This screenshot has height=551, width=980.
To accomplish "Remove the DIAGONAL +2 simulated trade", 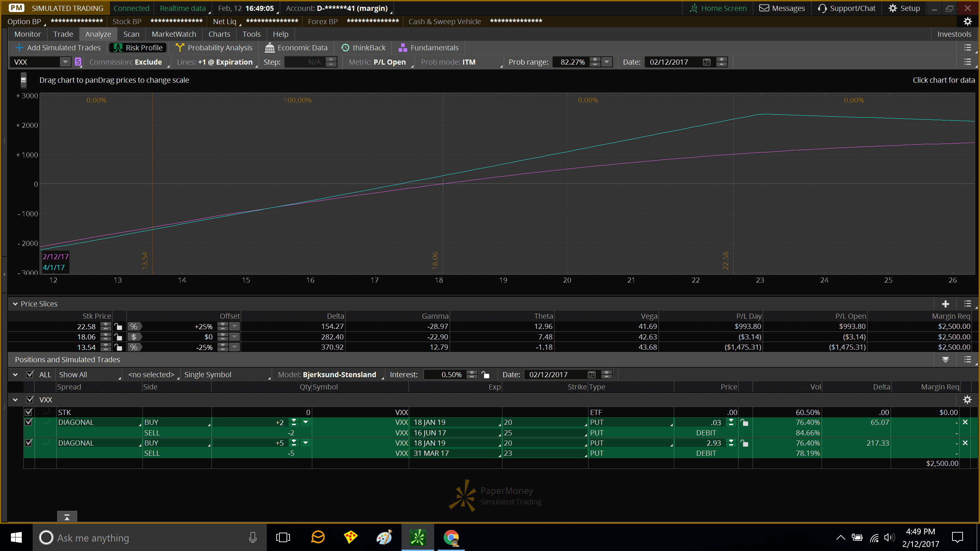I will [965, 422].
